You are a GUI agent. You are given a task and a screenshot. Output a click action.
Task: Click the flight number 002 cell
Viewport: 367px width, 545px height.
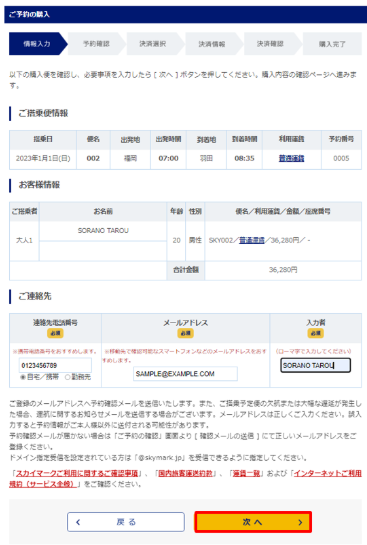pyautogui.click(x=93, y=158)
